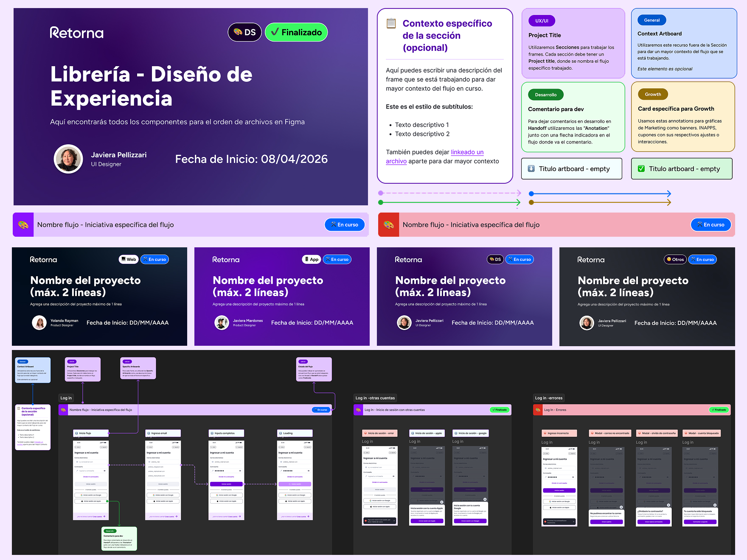The height and width of the screenshot is (560, 747).
Task: Click 'En curso' pill on the top lilac flow bar
Action: (345, 224)
